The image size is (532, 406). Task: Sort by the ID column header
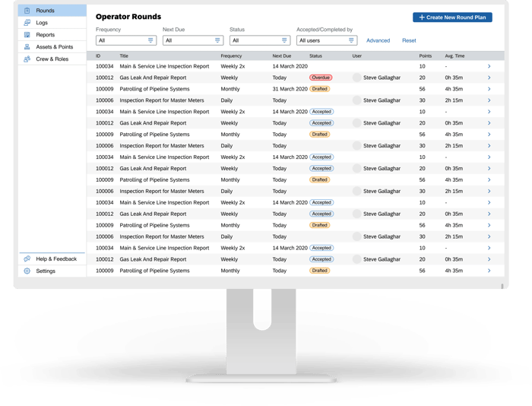point(98,56)
